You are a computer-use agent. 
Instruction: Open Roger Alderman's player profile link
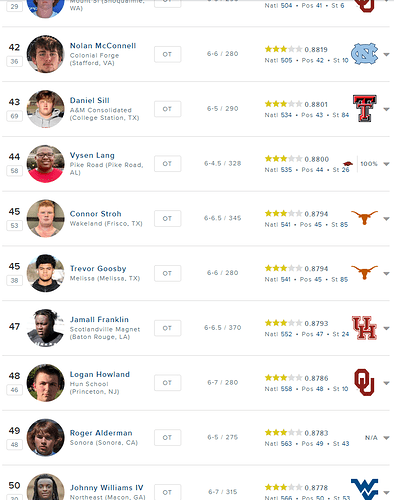click(101, 433)
